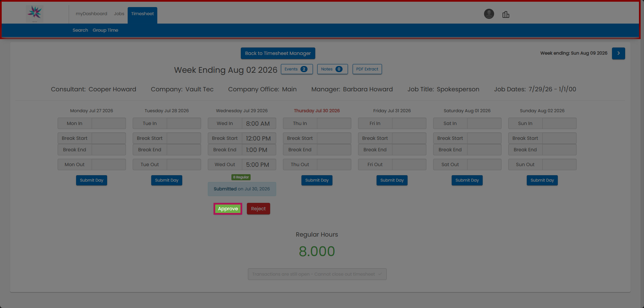The image size is (644, 308).
Task: Click the Sun In time field
Action: click(559, 123)
